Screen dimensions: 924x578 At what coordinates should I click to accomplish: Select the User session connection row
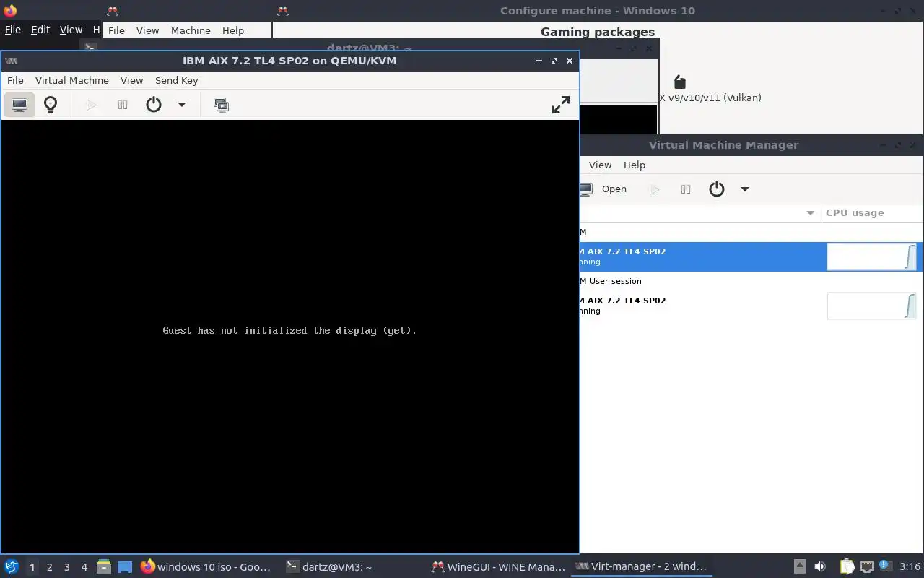751,281
